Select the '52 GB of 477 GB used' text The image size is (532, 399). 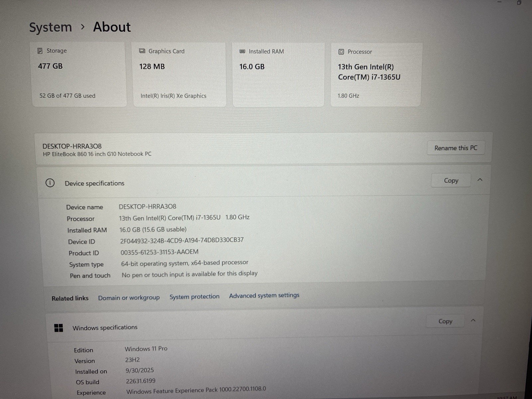[x=67, y=96]
